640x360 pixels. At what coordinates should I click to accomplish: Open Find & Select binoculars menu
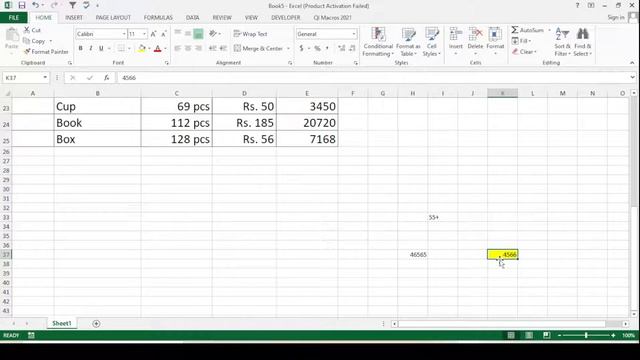click(x=582, y=42)
